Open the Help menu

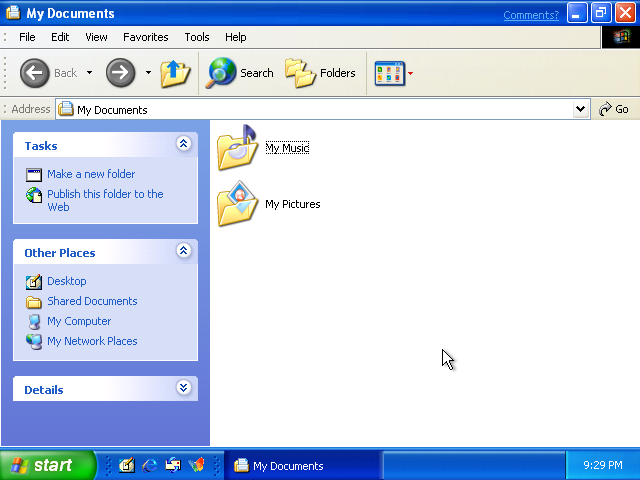pos(236,37)
